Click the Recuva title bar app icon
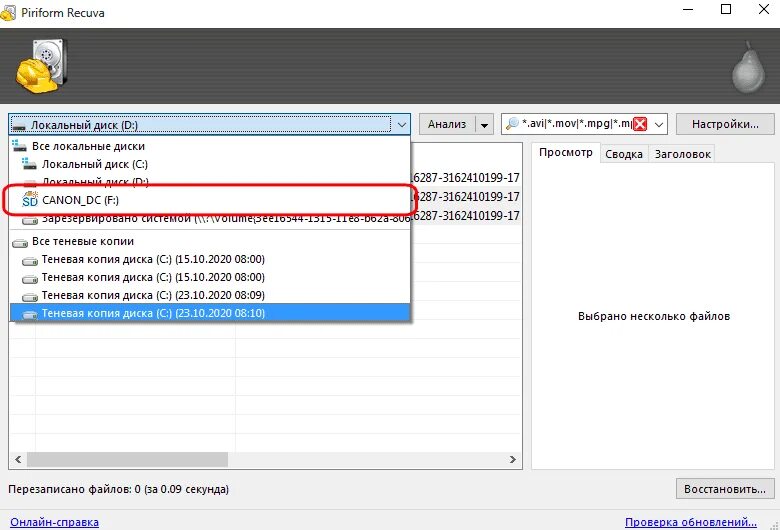Image resolution: width=780 pixels, height=530 pixels. [x=8, y=12]
